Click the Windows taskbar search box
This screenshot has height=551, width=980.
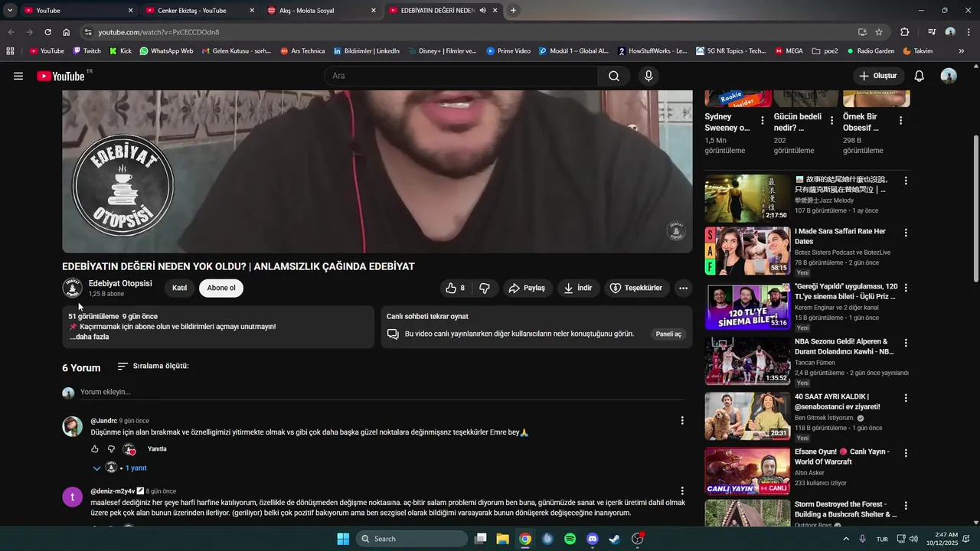click(x=412, y=539)
